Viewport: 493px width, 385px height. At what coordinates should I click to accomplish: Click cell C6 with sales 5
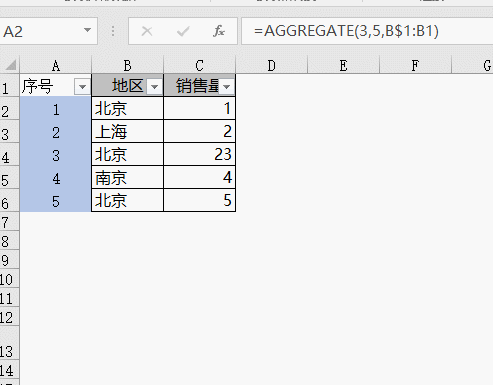click(200, 200)
